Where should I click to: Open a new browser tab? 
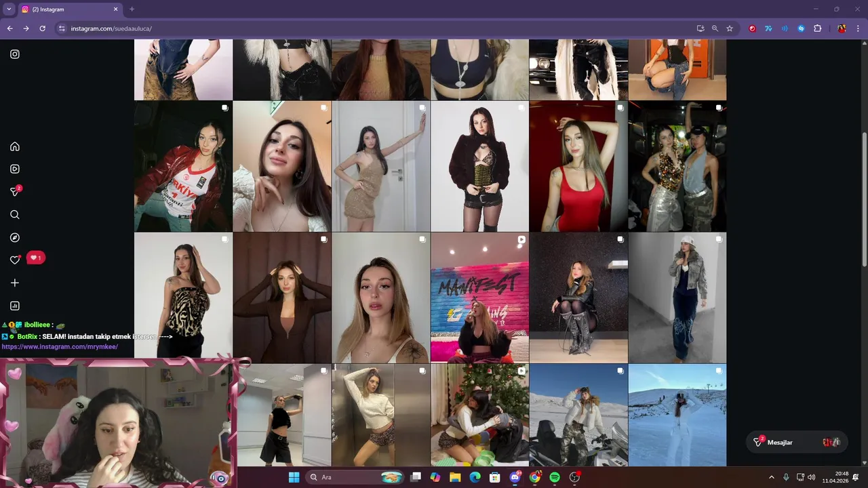(x=132, y=9)
